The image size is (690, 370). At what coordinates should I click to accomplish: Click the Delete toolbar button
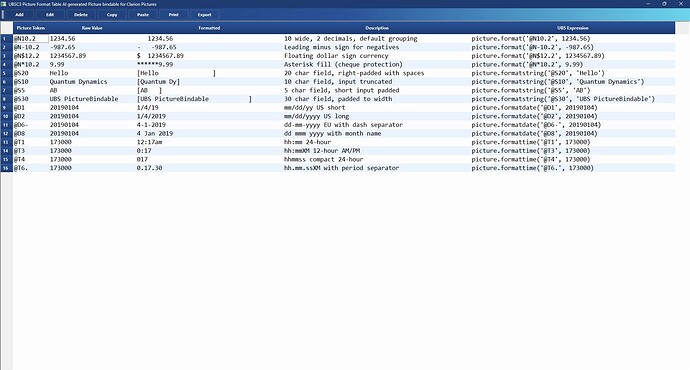[81, 15]
